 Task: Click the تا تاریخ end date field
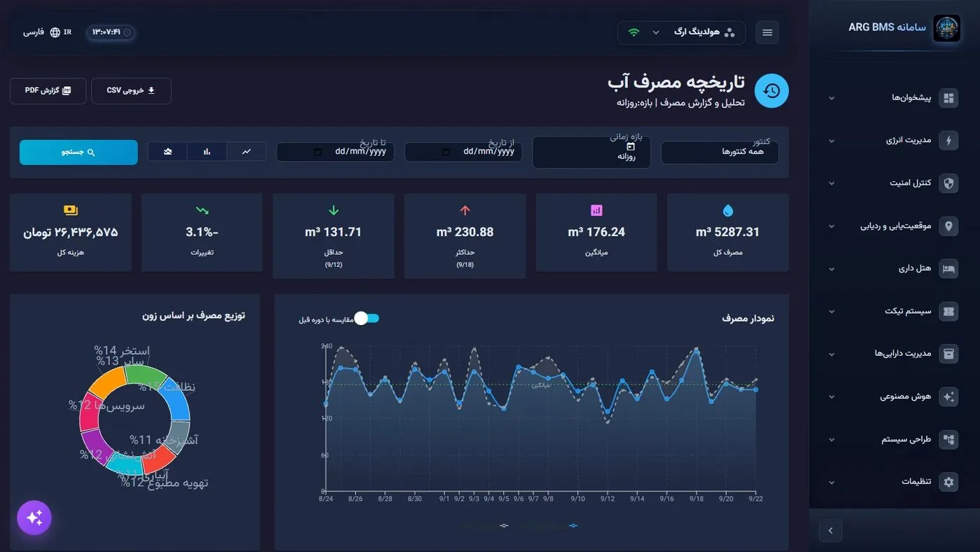(335, 152)
